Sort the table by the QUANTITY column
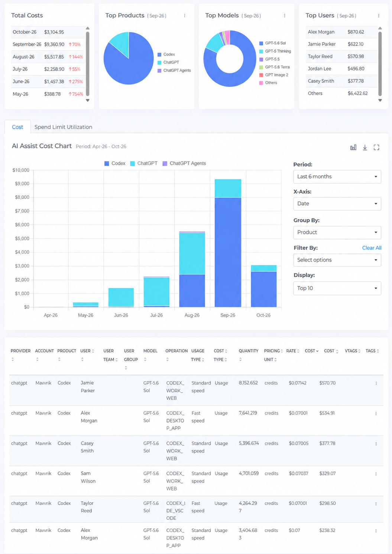 (240, 359)
